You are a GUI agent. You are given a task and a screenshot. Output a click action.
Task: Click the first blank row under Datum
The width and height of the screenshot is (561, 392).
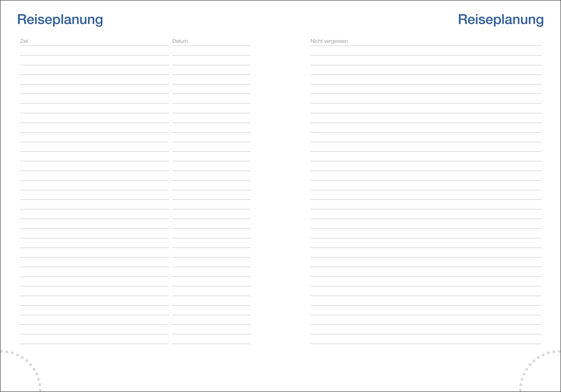(211, 51)
